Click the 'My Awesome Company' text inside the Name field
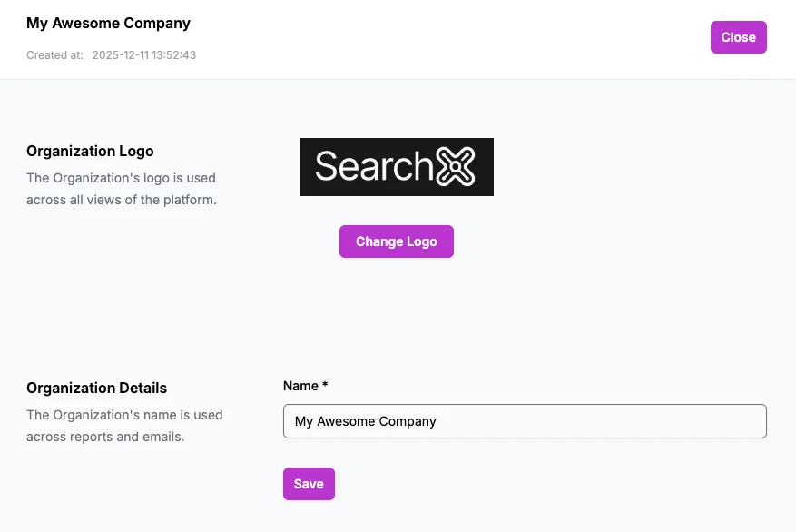The height and width of the screenshot is (532, 796). click(x=366, y=421)
